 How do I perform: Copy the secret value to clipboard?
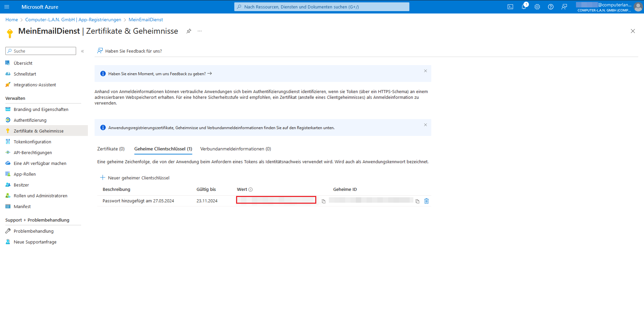(323, 201)
